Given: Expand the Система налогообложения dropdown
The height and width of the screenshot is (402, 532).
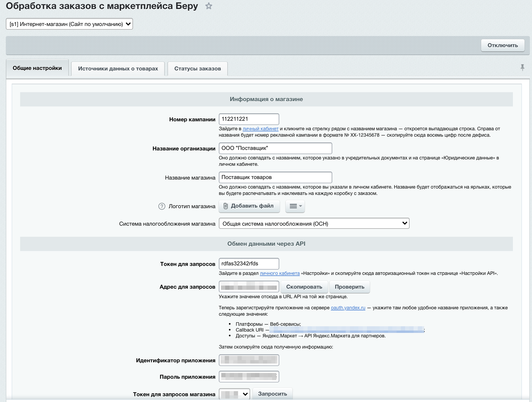Looking at the screenshot, I should (x=314, y=224).
